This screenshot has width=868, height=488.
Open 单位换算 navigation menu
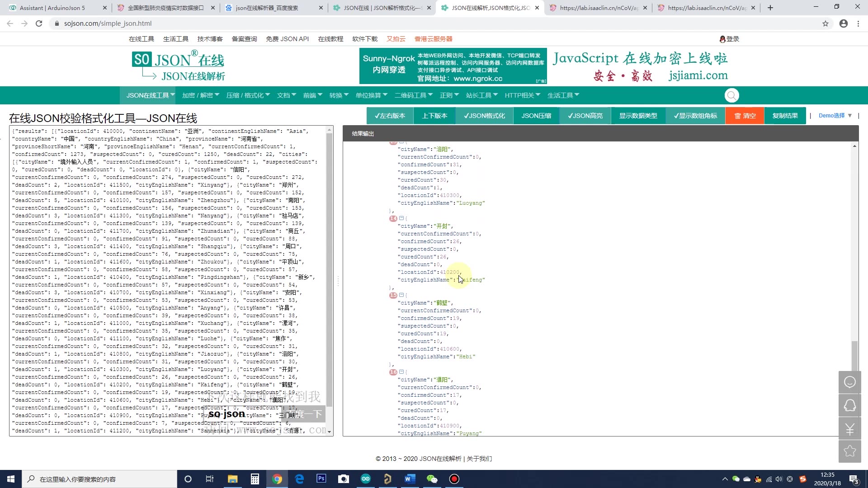[371, 95]
